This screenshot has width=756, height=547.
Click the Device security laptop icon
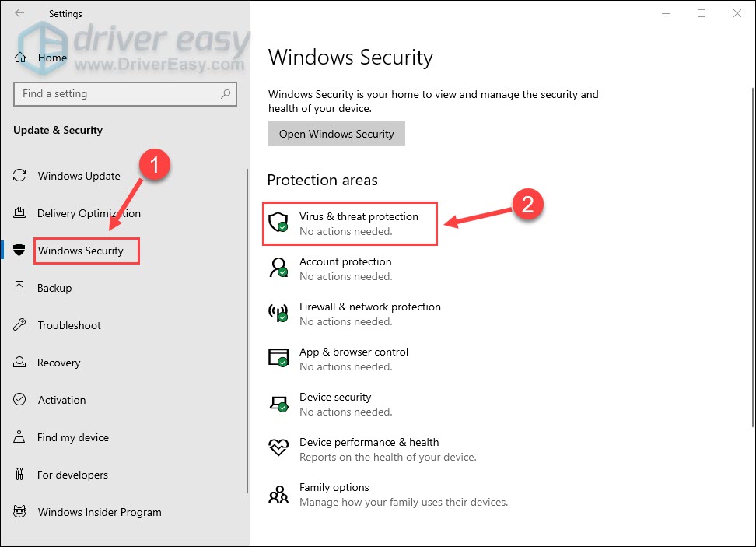click(x=278, y=403)
